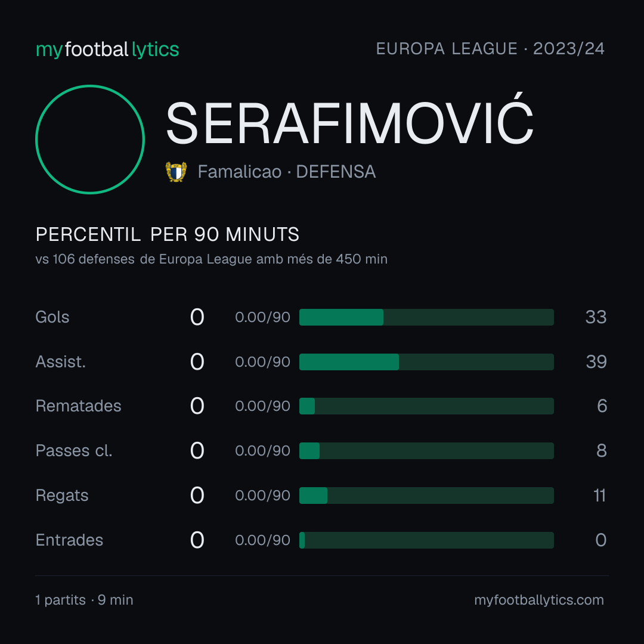The width and height of the screenshot is (644, 644).
Task: Click the 1 partits · 9 min footer text
Action: pyautogui.click(x=84, y=600)
